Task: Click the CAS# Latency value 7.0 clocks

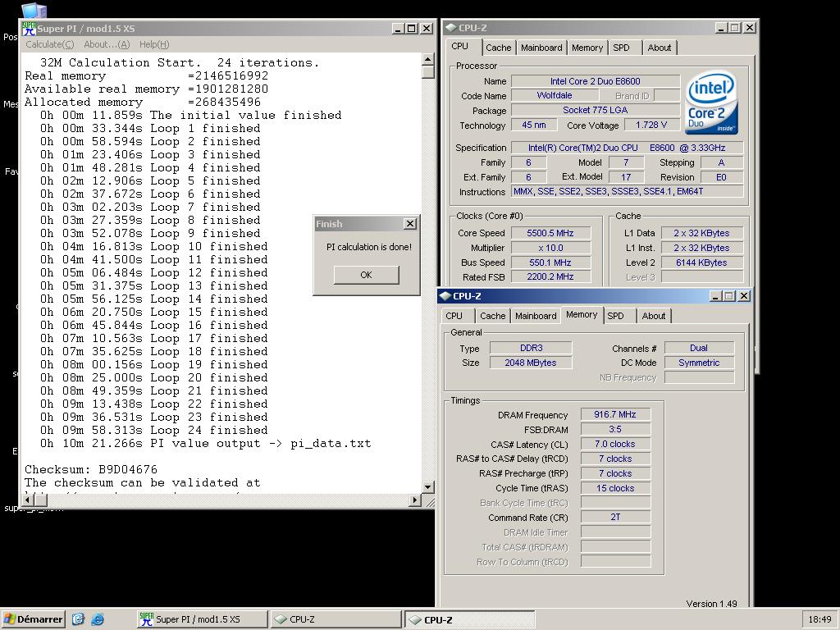Action: [615, 444]
